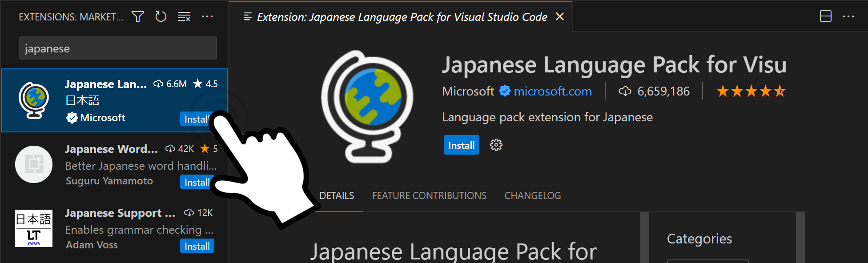Screen dimensions: 868x263
Task: Click the blue Install button on details page
Action: [462, 145]
